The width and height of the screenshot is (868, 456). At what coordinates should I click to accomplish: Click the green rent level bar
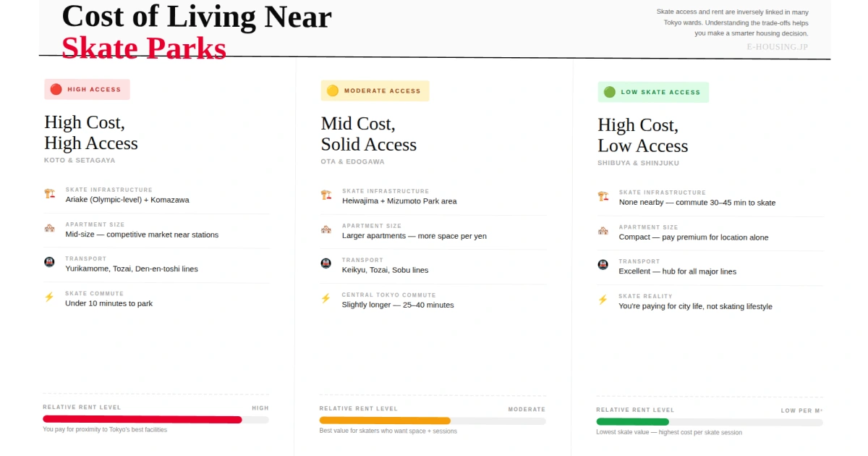point(632,422)
